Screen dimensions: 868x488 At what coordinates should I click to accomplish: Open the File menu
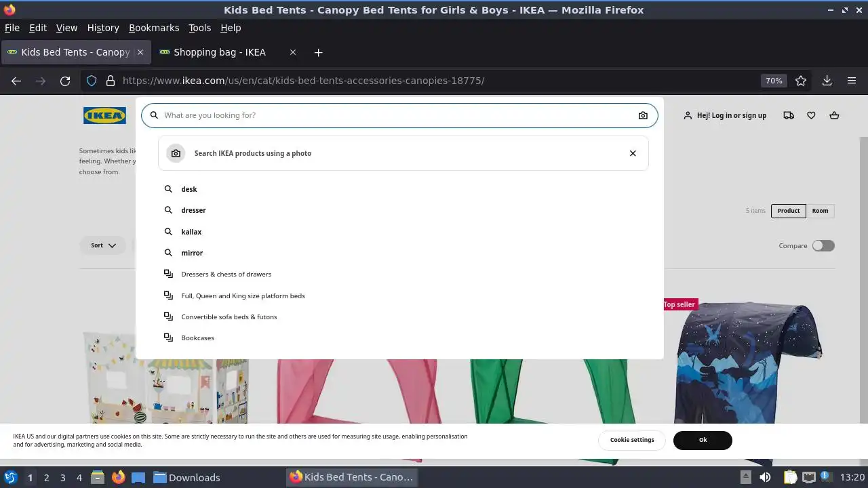(12, 28)
